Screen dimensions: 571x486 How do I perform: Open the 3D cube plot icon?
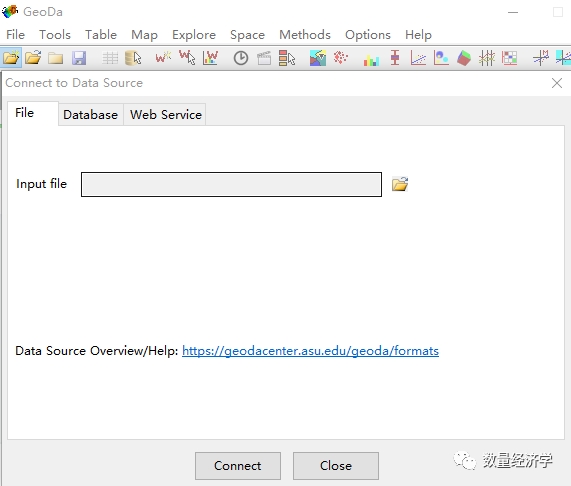click(x=464, y=58)
